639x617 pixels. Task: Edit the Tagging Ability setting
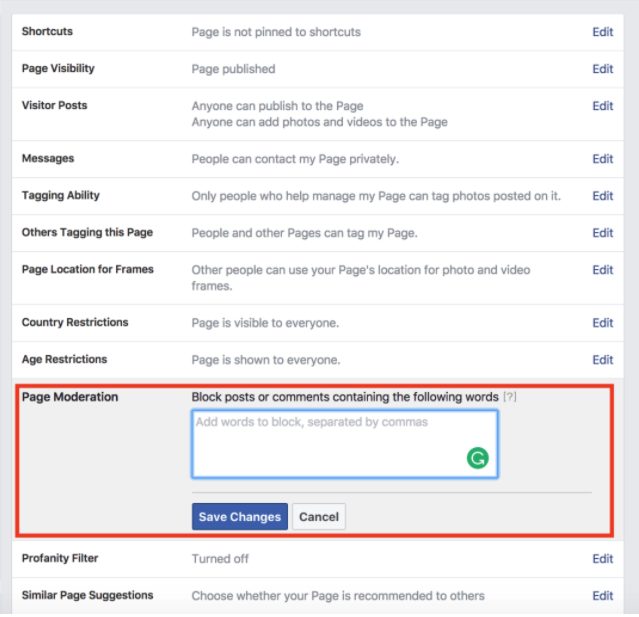[602, 196]
